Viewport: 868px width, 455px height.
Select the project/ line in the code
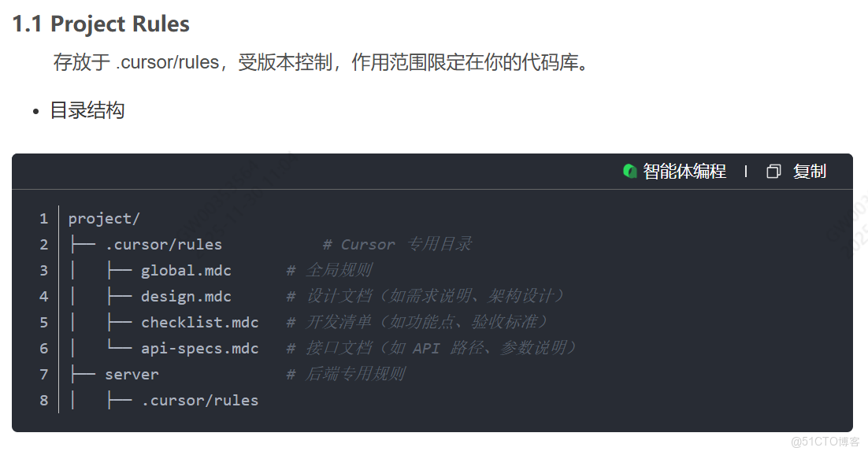tap(103, 218)
